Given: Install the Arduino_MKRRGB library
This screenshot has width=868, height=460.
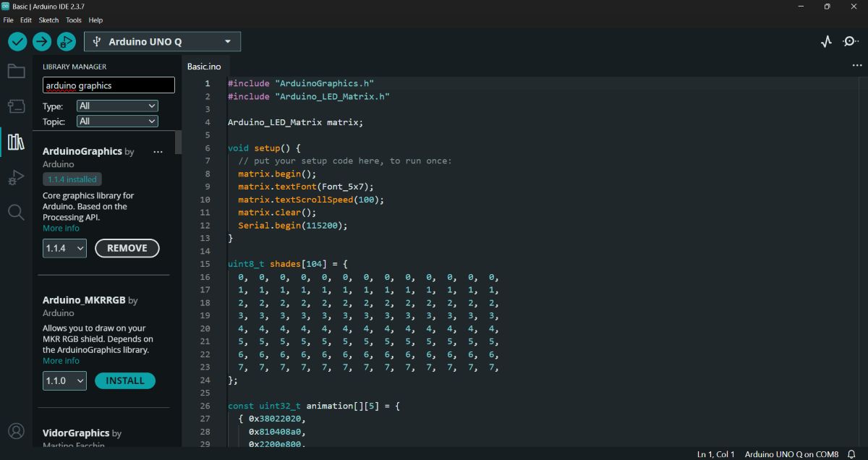Looking at the screenshot, I should (125, 380).
